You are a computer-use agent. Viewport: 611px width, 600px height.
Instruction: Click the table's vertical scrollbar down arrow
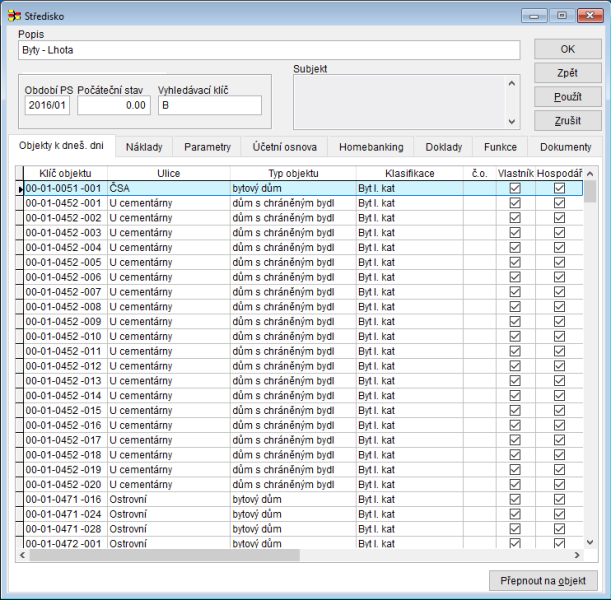tap(589, 540)
